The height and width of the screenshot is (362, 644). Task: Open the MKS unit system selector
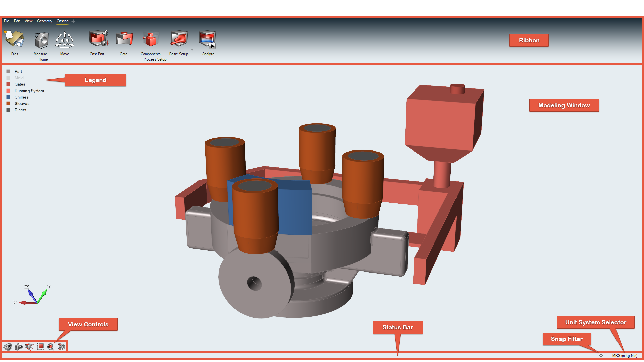pos(625,356)
